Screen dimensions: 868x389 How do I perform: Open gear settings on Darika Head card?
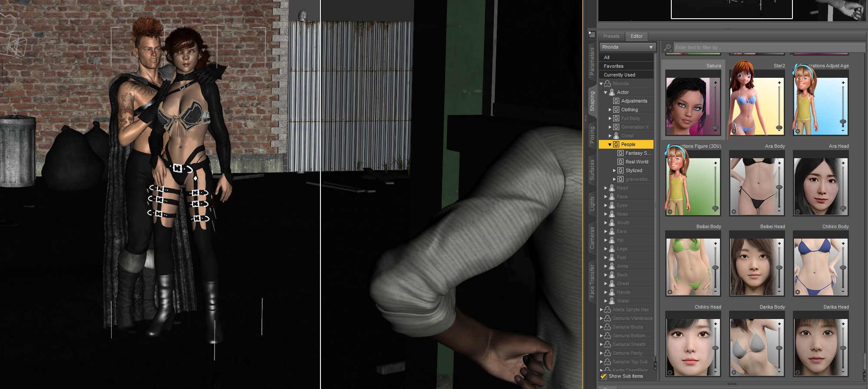point(797,372)
